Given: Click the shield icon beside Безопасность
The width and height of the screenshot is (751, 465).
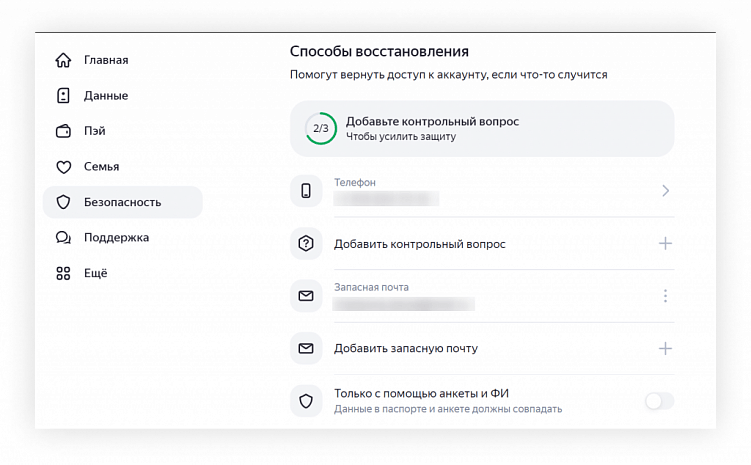Looking at the screenshot, I should point(63,202).
